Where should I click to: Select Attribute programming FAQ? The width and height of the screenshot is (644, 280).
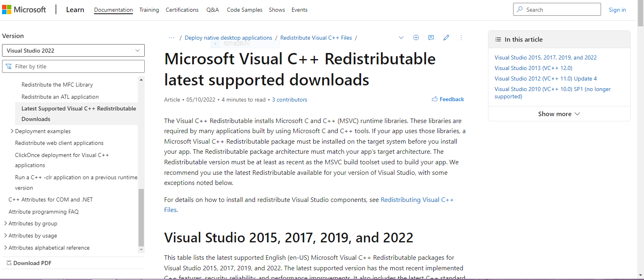tap(44, 212)
